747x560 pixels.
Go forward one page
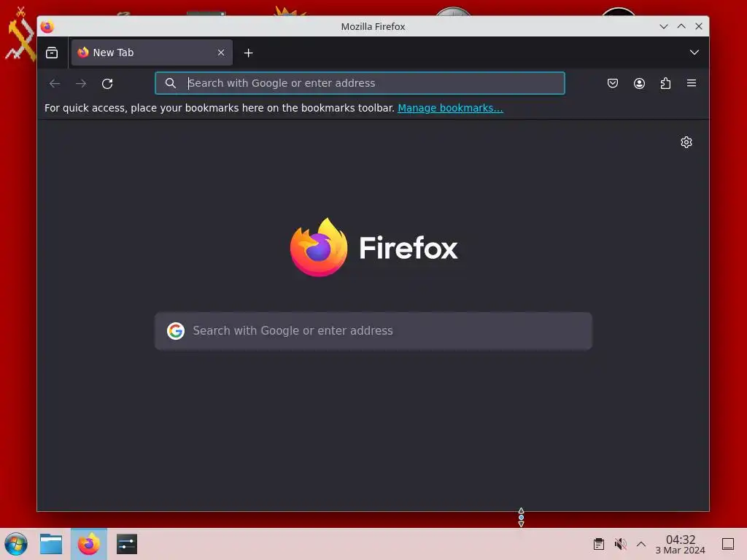tap(81, 84)
